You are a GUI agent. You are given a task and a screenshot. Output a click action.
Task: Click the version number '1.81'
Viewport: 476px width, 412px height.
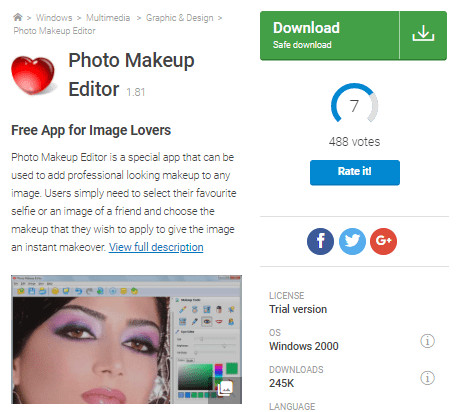pos(136,92)
